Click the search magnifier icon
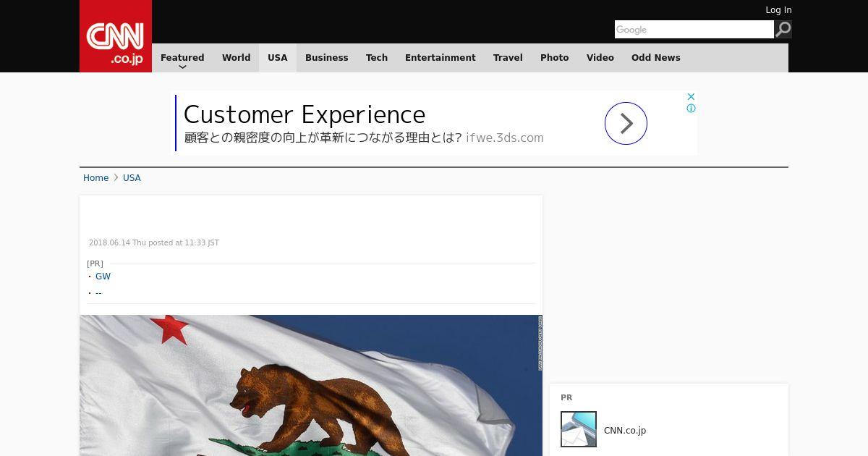This screenshot has width=868, height=456. [783, 30]
